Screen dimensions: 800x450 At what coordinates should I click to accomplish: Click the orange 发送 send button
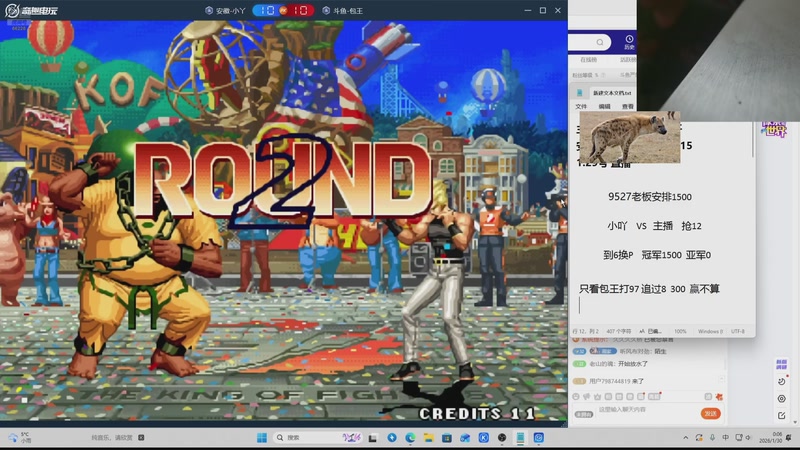[x=711, y=413]
